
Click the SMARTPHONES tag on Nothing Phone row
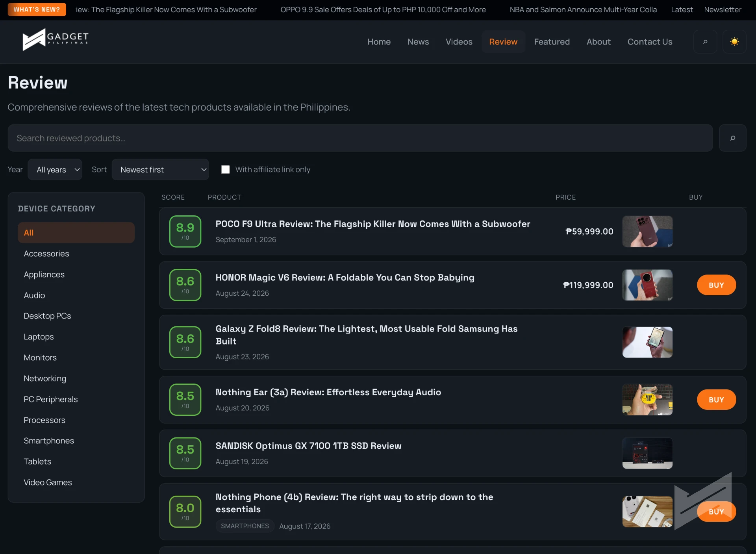pyautogui.click(x=245, y=526)
